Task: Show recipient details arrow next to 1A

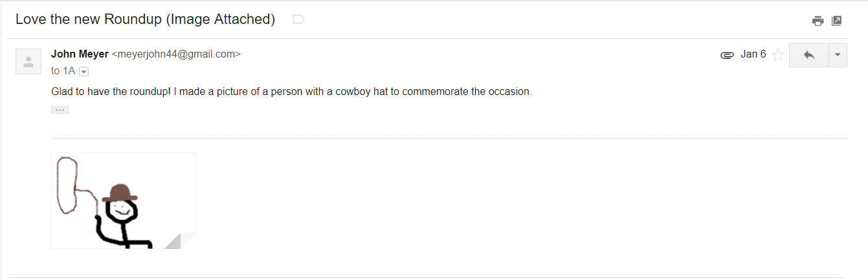Action: (x=83, y=71)
